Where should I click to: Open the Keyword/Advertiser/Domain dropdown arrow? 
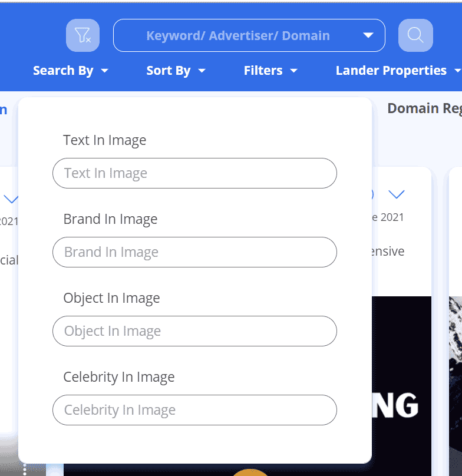click(368, 35)
